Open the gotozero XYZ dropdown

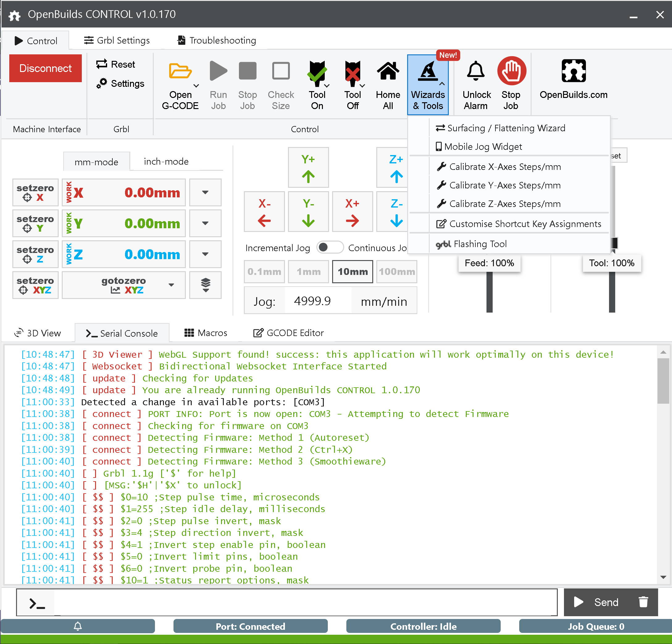pos(123,285)
